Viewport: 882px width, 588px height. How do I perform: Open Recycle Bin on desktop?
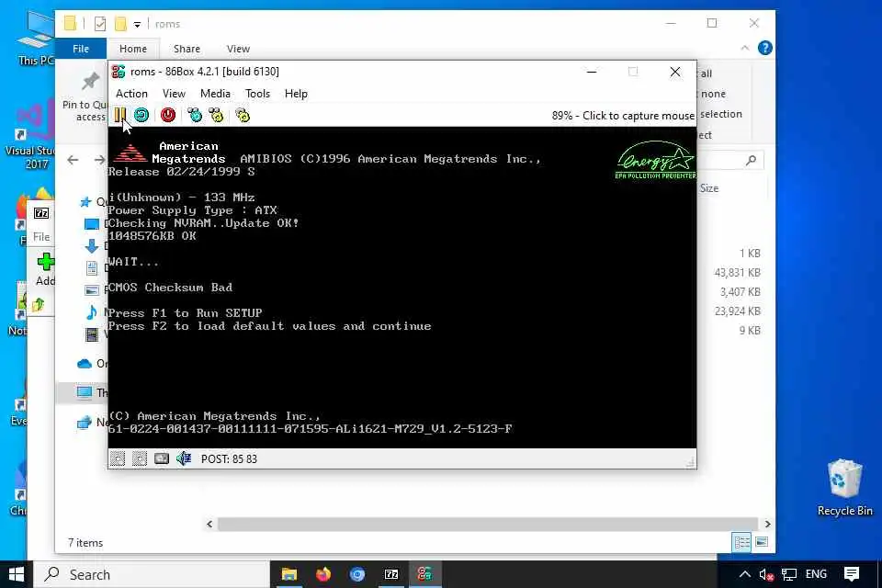[844, 488]
